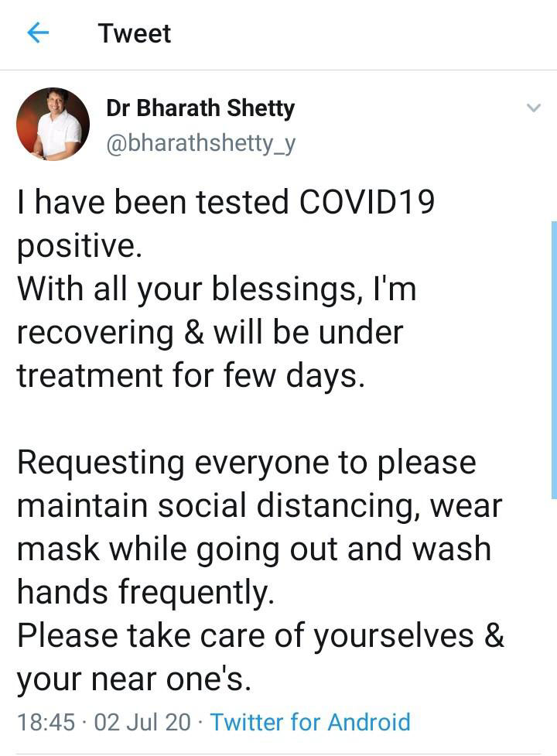Click the line 'With all your blessings, I'm'

[x=217, y=289]
